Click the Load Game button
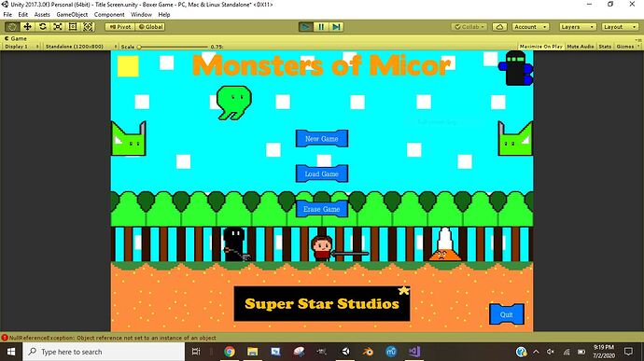 tap(322, 174)
